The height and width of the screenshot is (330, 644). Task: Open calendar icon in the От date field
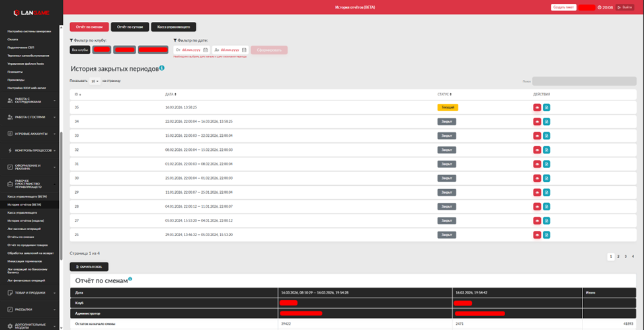tap(206, 50)
